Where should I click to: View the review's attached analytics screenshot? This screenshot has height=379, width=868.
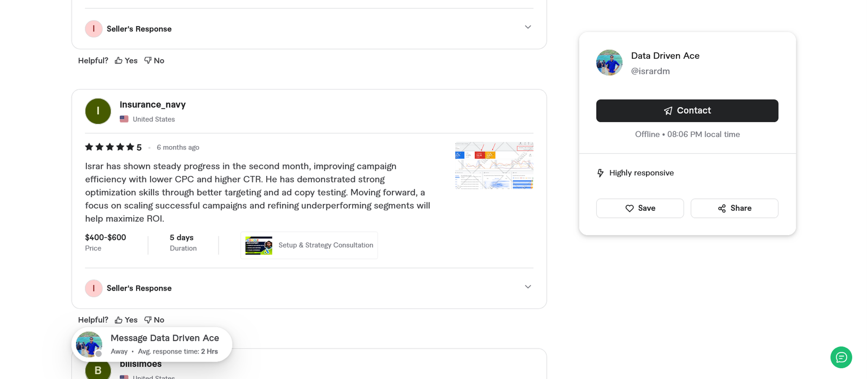point(494,165)
